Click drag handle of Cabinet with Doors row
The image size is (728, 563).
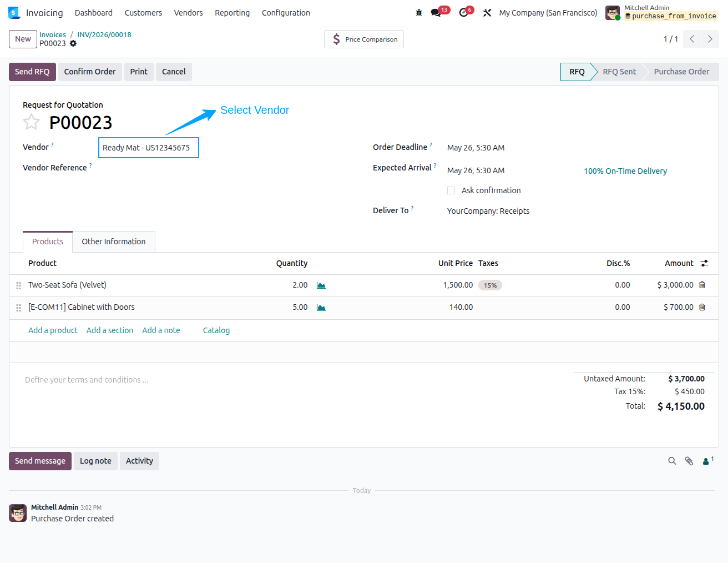pyautogui.click(x=18, y=308)
